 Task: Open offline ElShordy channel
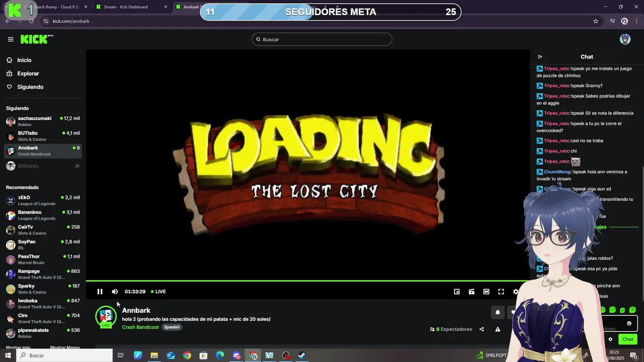(x=43, y=166)
